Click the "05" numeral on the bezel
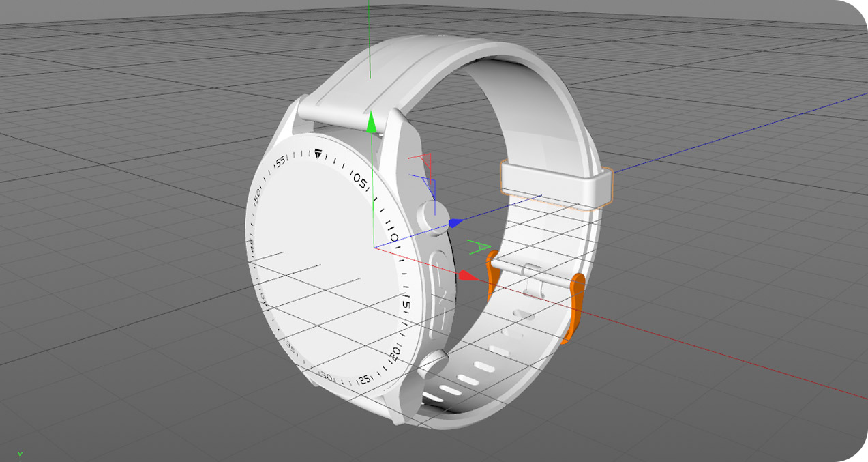This screenshot has height=462, width=868. click(x=359, y=182)
